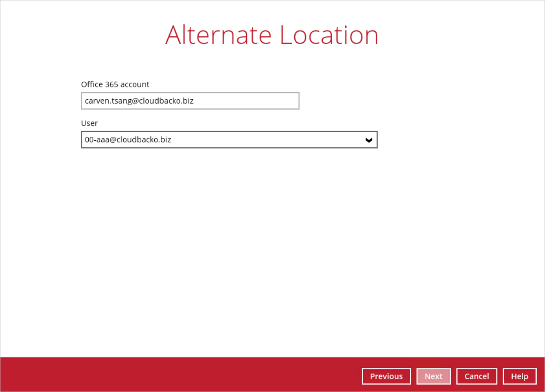Focus the Office 365 account field
The image size is (545, 392).
190,101
